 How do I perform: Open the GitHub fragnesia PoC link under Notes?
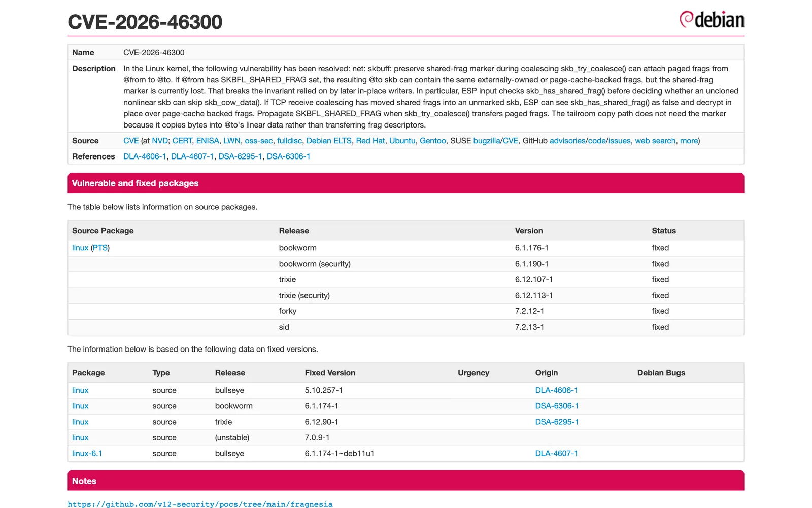click(x=200, y=504)
